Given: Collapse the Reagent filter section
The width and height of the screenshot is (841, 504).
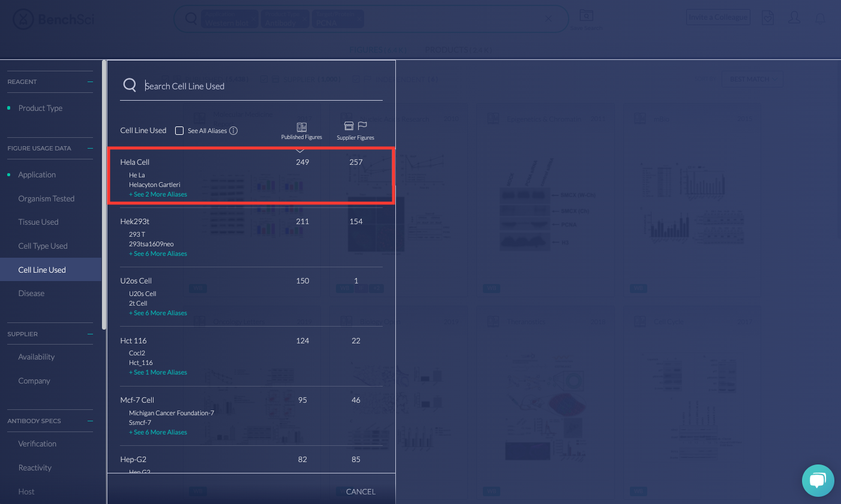Looking at the screenshot, I should [90, 82].
